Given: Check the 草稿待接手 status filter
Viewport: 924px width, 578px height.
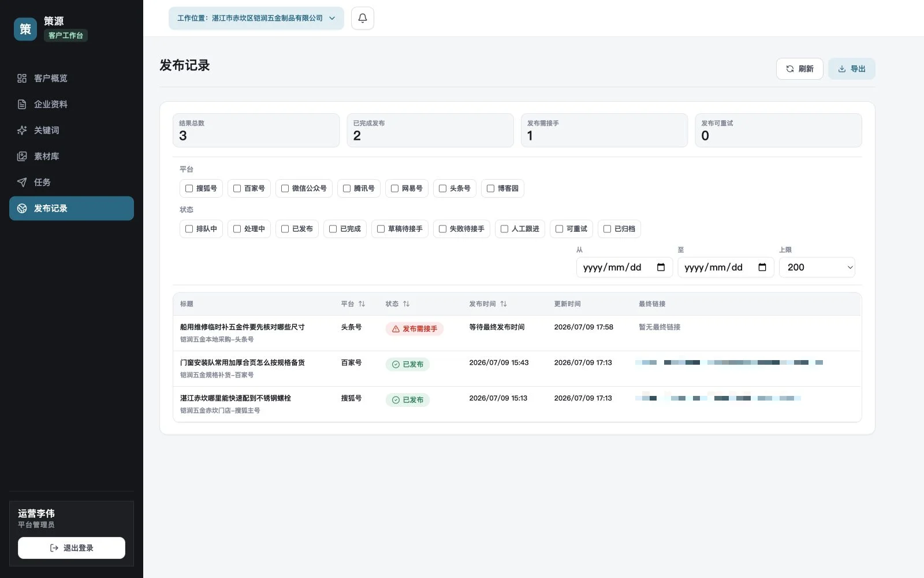Looking at the screenshot, I should (381, 229).
